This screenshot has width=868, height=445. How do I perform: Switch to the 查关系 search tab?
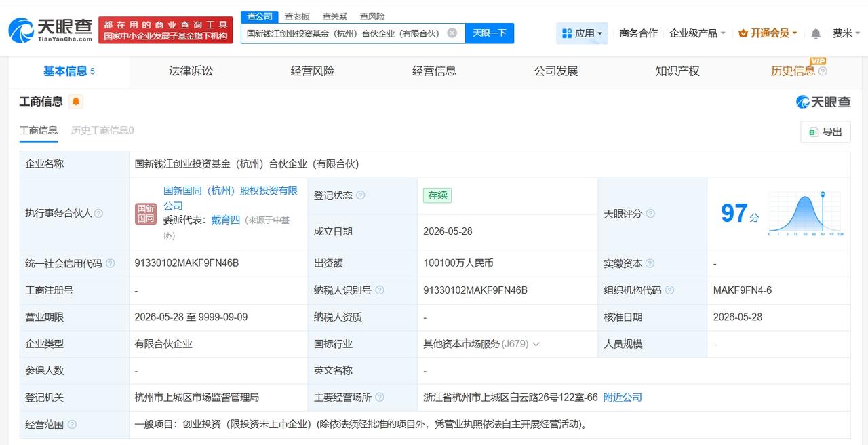click(x=335, y=16)
